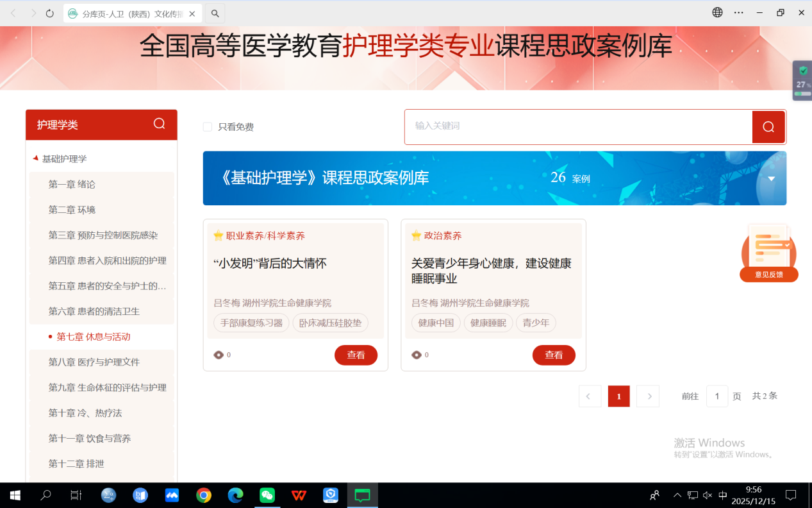The image size is (812, 508).
Task: Collapse the 基础护理学 tree node
Action: 36,158
